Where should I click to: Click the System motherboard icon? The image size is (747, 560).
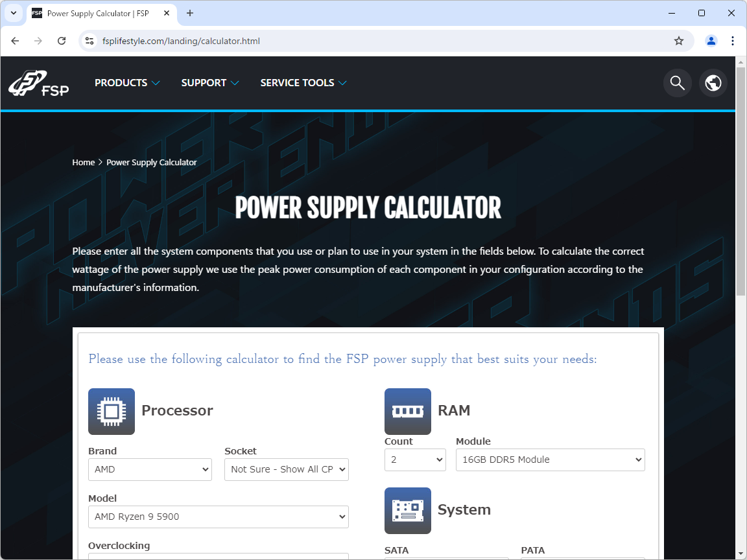pyautogui.click(x=407, y=510)
